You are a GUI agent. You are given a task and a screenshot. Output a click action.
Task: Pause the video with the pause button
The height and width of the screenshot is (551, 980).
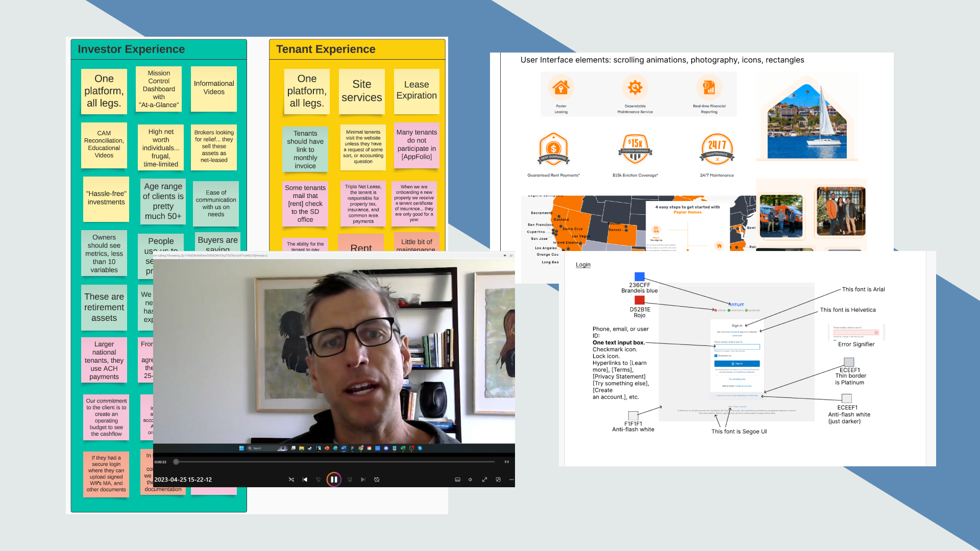[334, 480]
